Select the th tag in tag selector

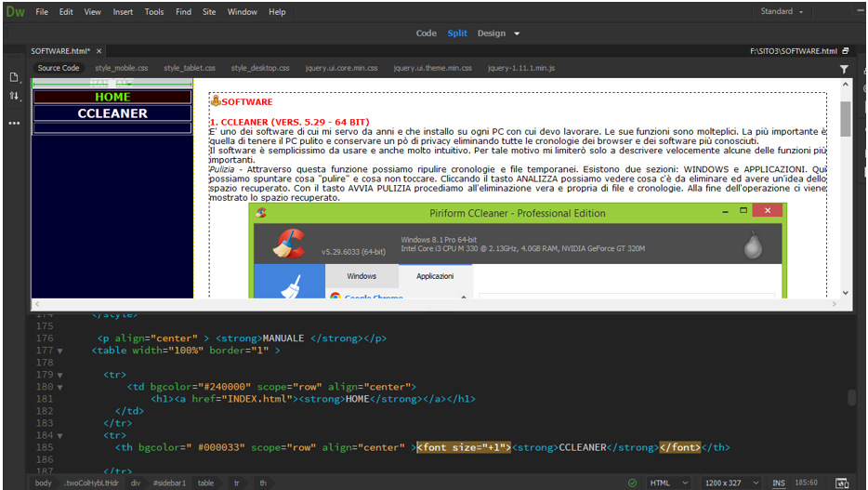coord(263,483)
